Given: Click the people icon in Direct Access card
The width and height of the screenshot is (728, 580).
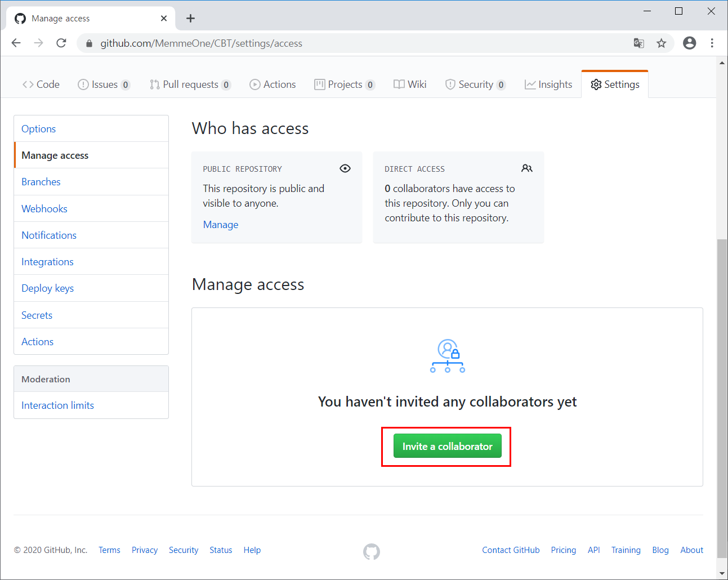Looking at the screenshot, I should coord(527,168).
